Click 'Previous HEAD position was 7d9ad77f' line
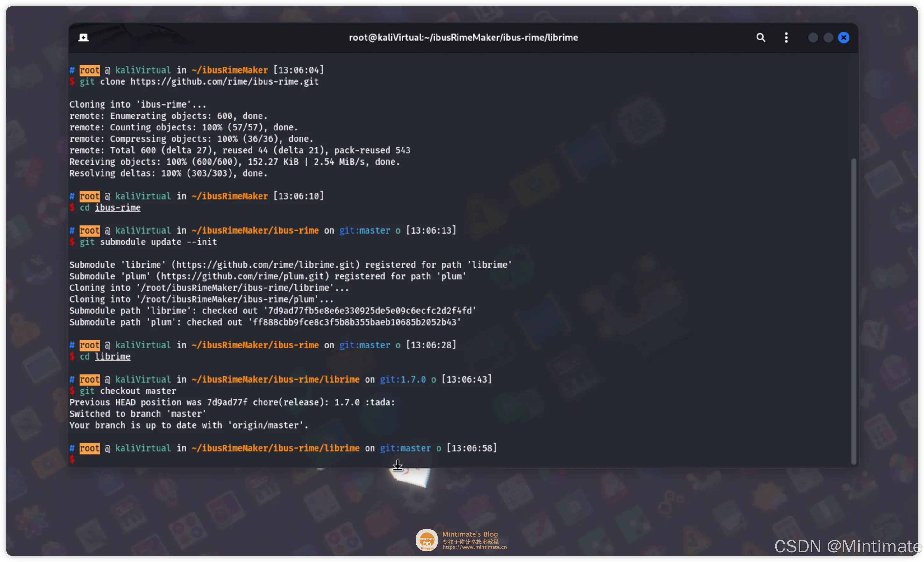Viewport: 924px width, 562px height. pyautogui.click(x=232, y=403)
